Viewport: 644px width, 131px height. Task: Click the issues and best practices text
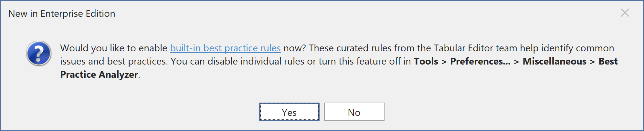[114, 61]
